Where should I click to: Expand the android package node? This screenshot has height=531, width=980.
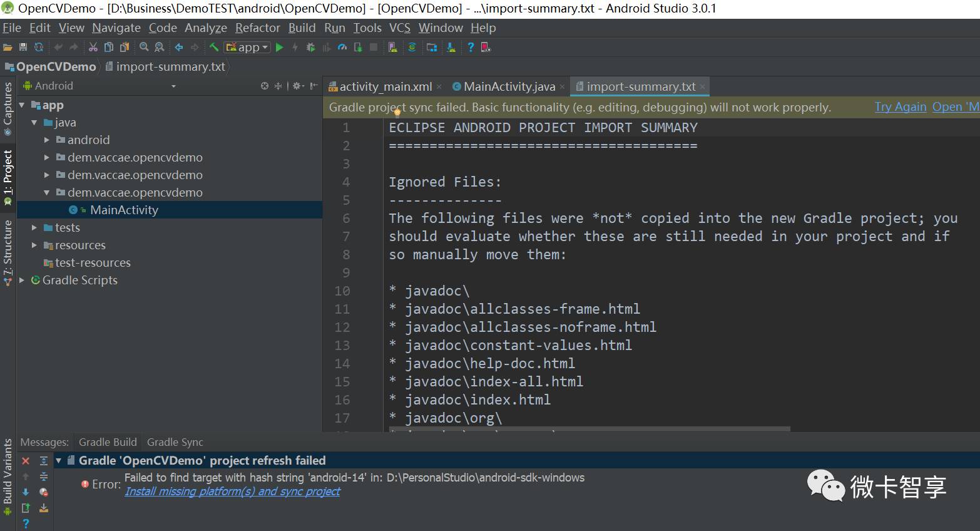click(47, 140)
